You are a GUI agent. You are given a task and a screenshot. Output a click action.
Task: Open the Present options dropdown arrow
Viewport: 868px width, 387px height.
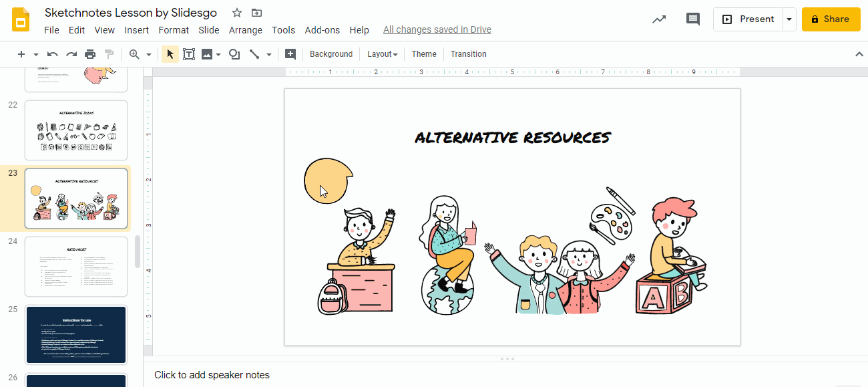789,19
